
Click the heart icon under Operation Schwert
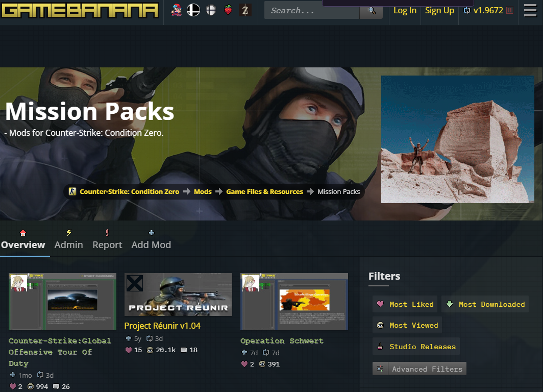tap(244, 364)
